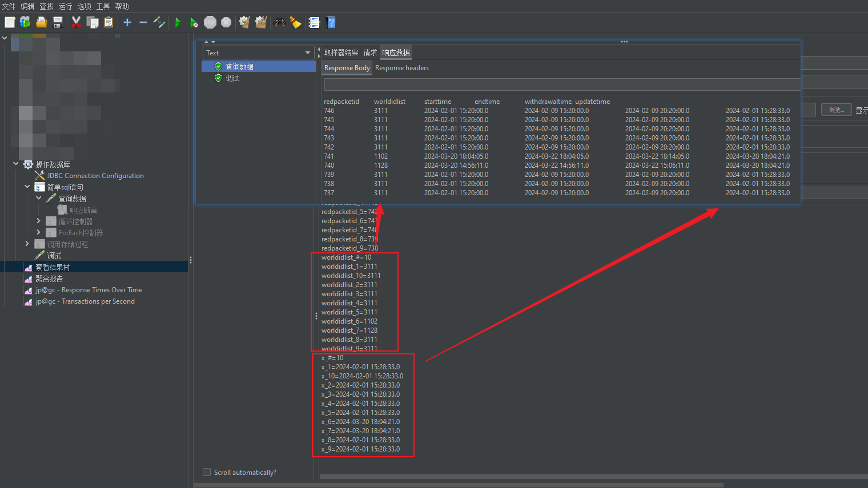Select the 调试 sample result

pyautogui.click(x=232, y=78)
